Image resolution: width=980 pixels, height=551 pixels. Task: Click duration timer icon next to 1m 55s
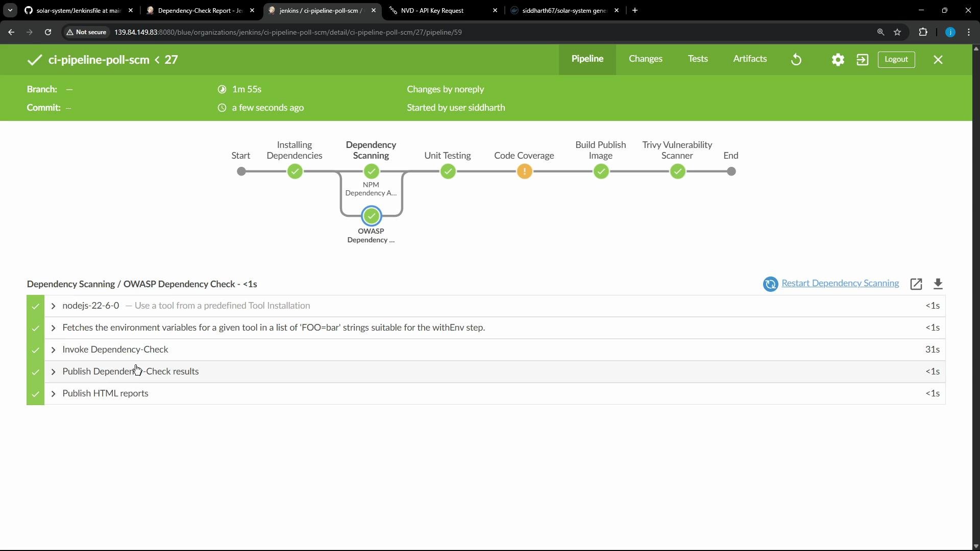[x=222, y=89]
